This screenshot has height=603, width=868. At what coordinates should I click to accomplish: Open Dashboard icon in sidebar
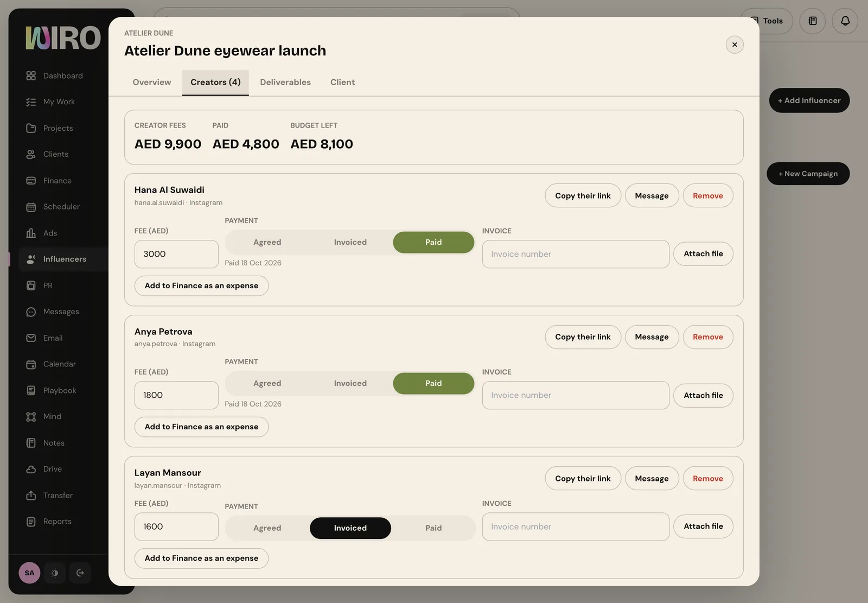pos(31,75)
